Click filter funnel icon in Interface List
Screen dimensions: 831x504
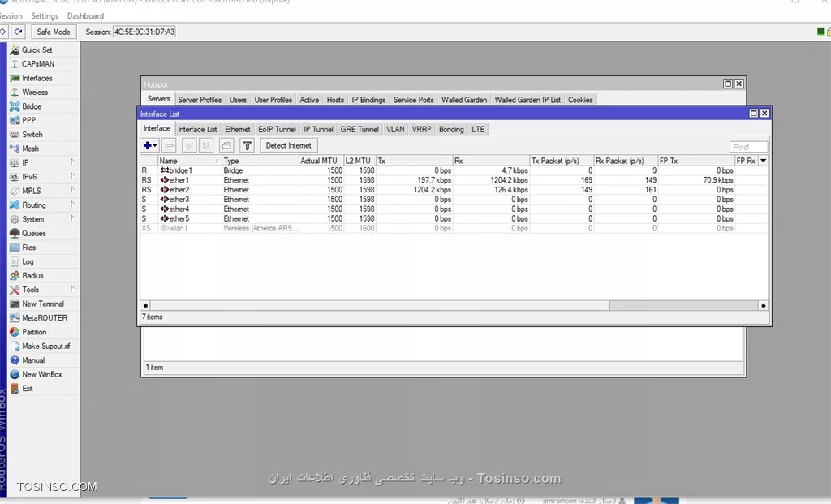click(247, 145)
